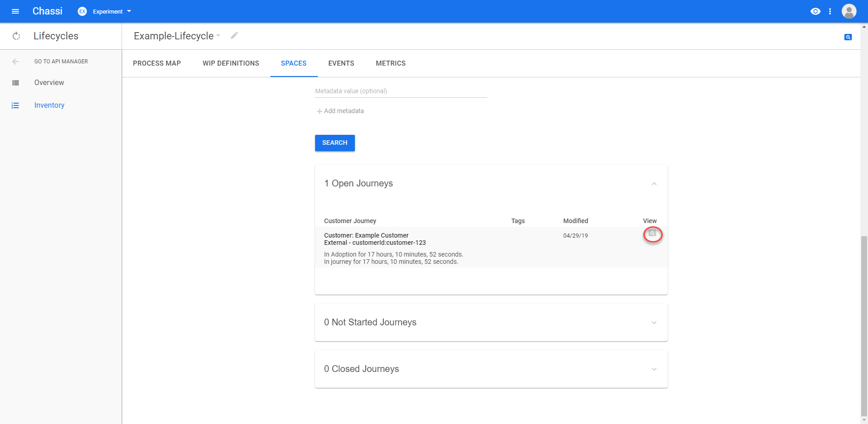
Task: Open Overview in the sidebar
Action: pos(49,82)
